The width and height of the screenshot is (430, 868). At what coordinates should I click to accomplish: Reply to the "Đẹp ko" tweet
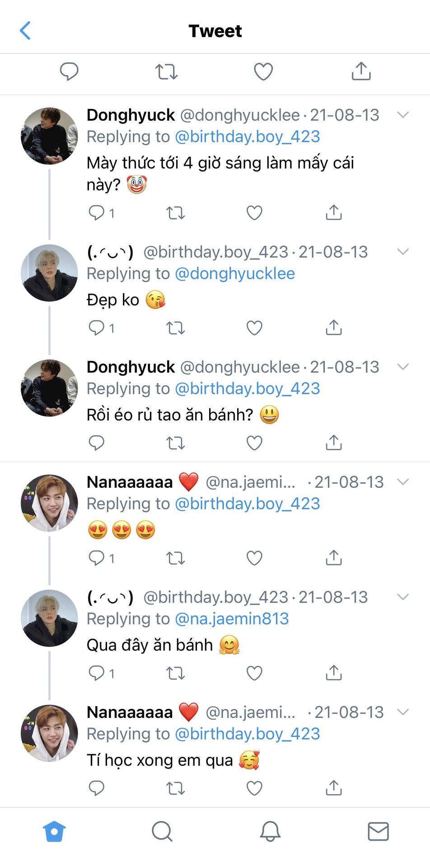(x=97, y=327)
